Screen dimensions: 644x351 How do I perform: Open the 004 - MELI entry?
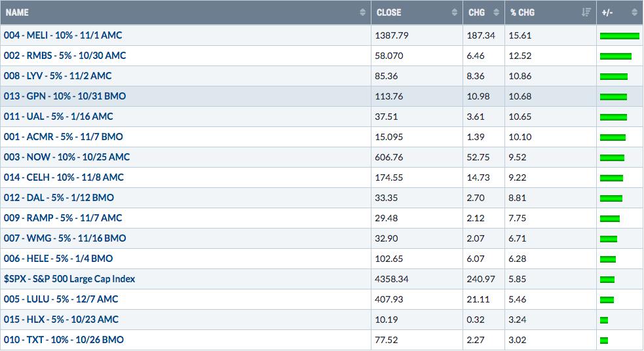point(63,35)
